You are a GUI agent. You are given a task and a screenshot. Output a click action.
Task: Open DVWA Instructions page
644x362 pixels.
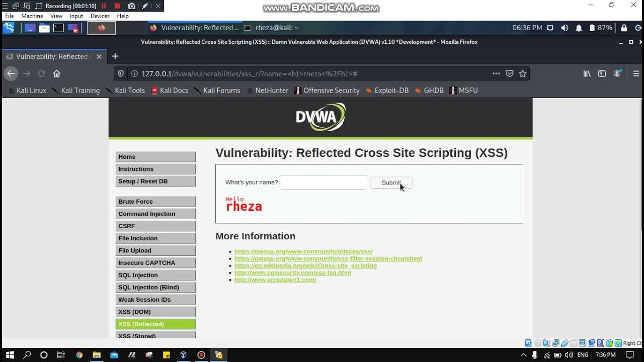pos(155,169)
